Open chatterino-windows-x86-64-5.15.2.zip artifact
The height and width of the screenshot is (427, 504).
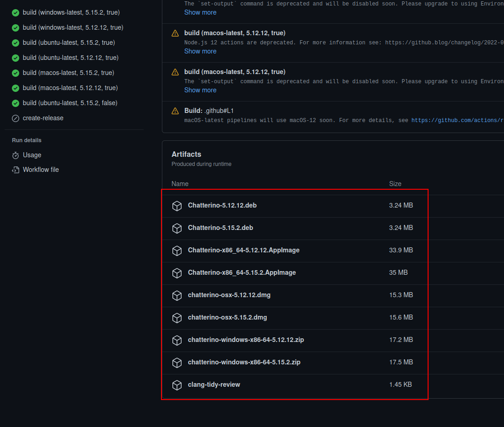coord(244,362)
